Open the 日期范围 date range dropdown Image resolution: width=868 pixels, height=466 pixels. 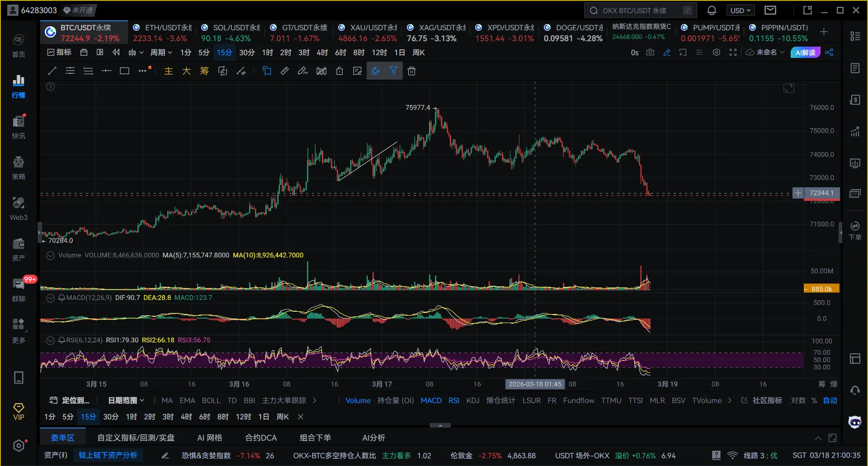(x=126, y=400)
